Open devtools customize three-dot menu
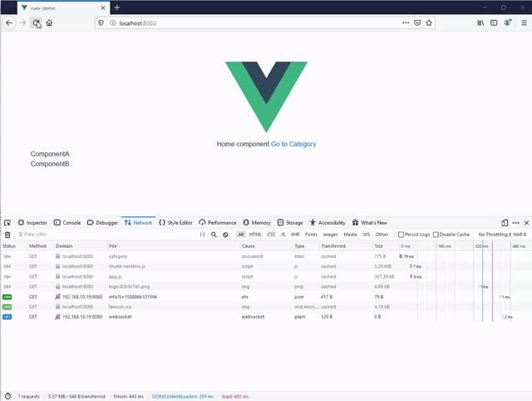 coord(515,223)
